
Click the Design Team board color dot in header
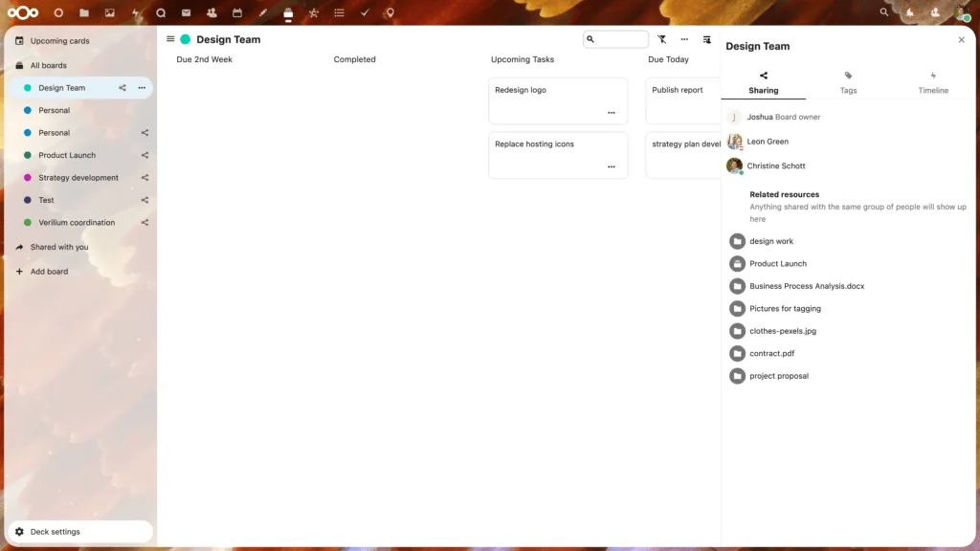[185, 39]
